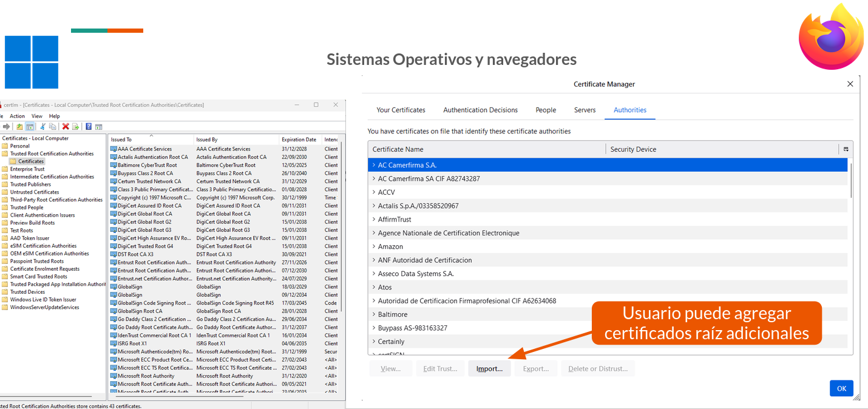Click the Test Roots folder icon

5,230
